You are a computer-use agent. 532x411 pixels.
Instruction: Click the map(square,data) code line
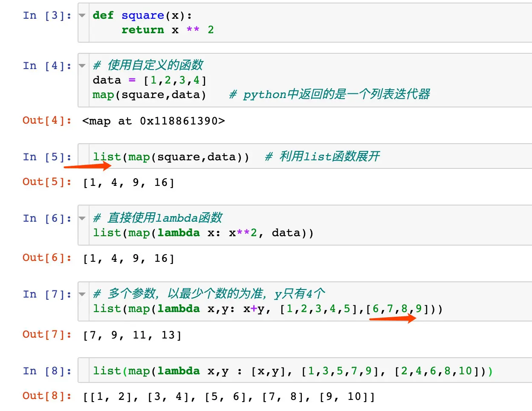[x=149, y=95]
